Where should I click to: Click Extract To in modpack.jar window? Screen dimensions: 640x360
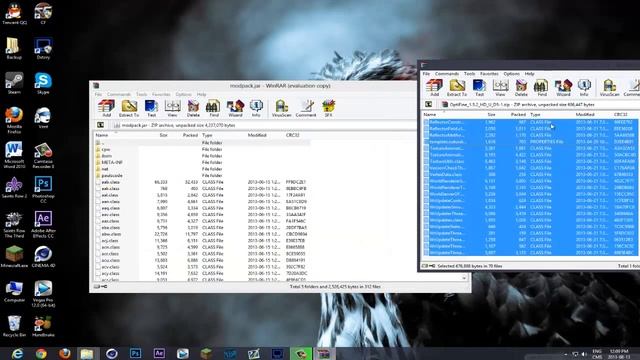pyautogui.click(x=129, y=108)
